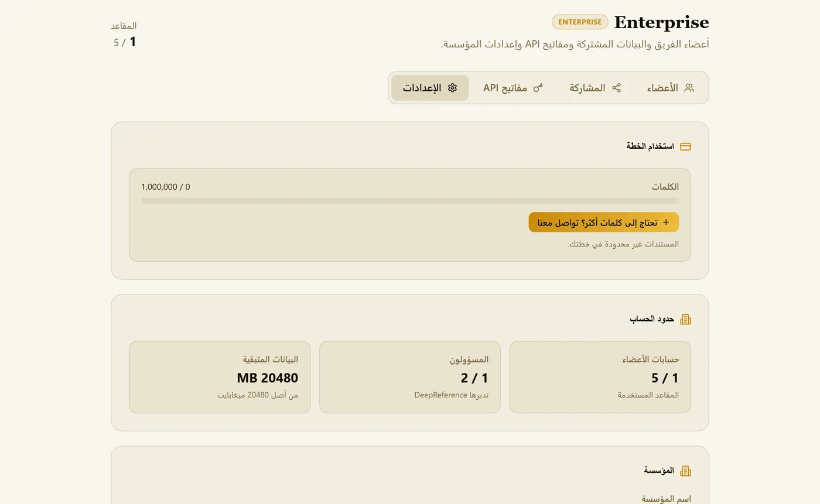The width and height of the screenshot is (820, 504).
Task: Click the words usage progress bar
Action: 410,201
